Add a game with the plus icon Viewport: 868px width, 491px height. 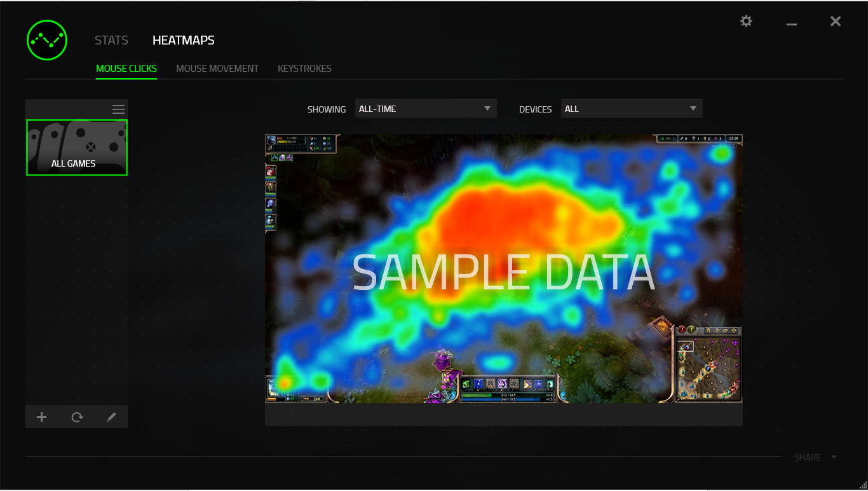point(42,417)
